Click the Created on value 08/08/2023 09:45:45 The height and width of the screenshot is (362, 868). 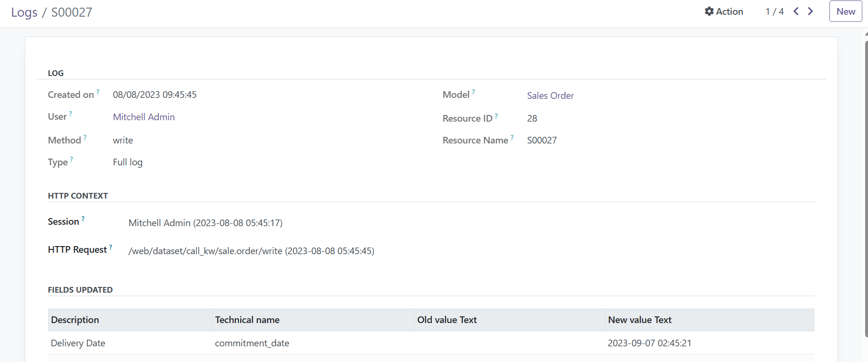coord(155,95)
